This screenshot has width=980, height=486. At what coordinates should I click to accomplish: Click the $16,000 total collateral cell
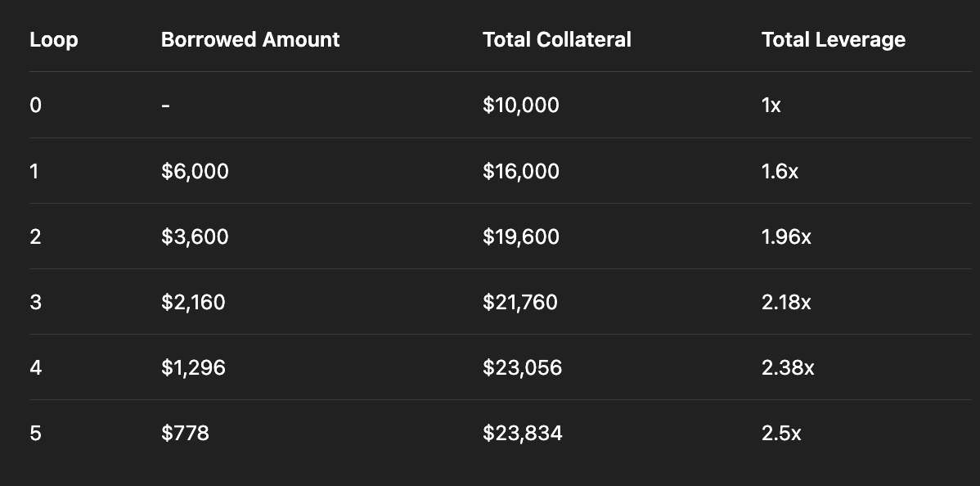coord(520,171)
